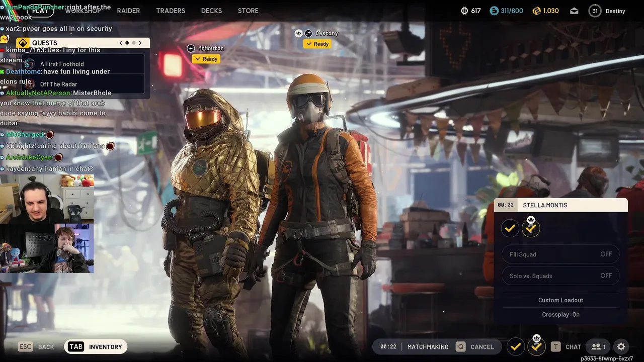Open the settings gear icon
The height and width of the screenshot is (362, 644).
[621, 347]
